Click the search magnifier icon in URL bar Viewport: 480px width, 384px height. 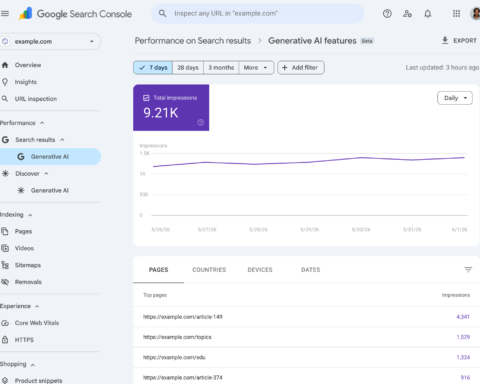[x=162, y=13]
